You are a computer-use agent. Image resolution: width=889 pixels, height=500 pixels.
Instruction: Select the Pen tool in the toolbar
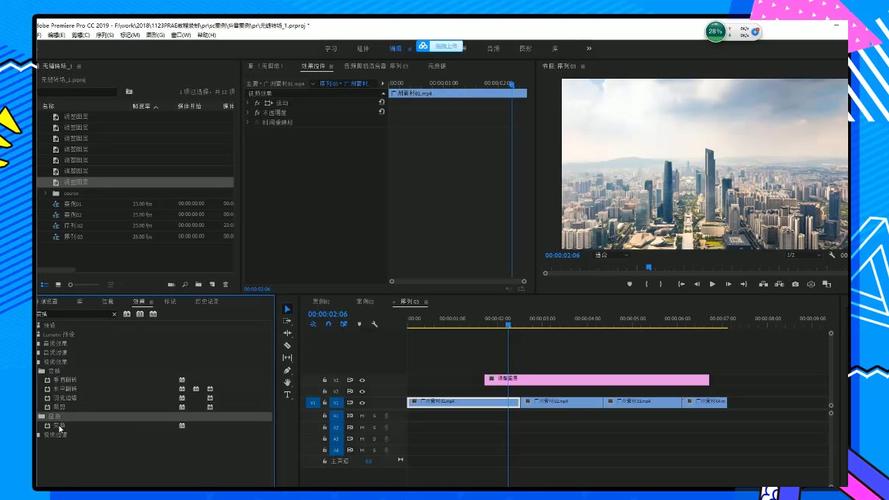287,370
